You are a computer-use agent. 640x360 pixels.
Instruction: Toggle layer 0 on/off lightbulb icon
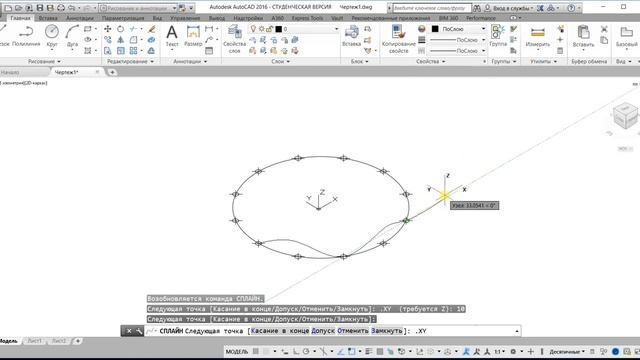253,29
